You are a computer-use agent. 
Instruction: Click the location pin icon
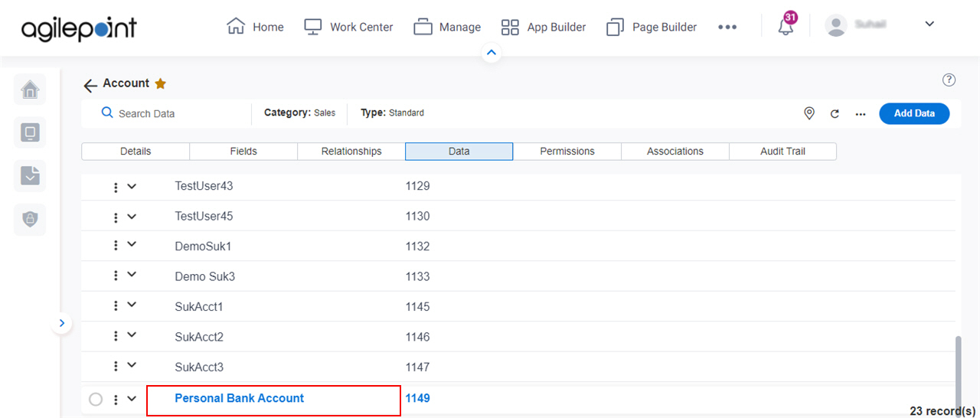click(809, 113)
